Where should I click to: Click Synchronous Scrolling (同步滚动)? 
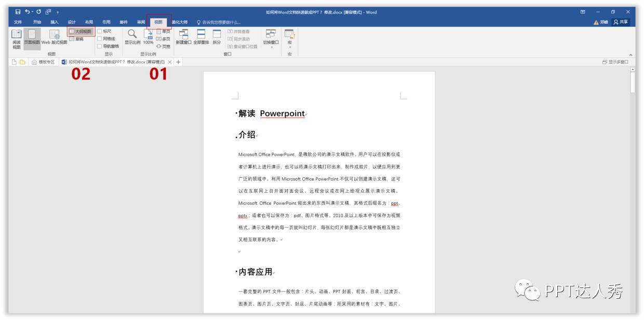coord(238,39)
